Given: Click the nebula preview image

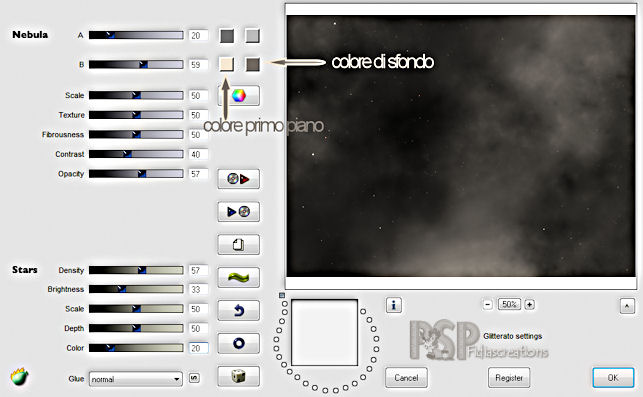Looking at the screenshot, I should [461, 146].
